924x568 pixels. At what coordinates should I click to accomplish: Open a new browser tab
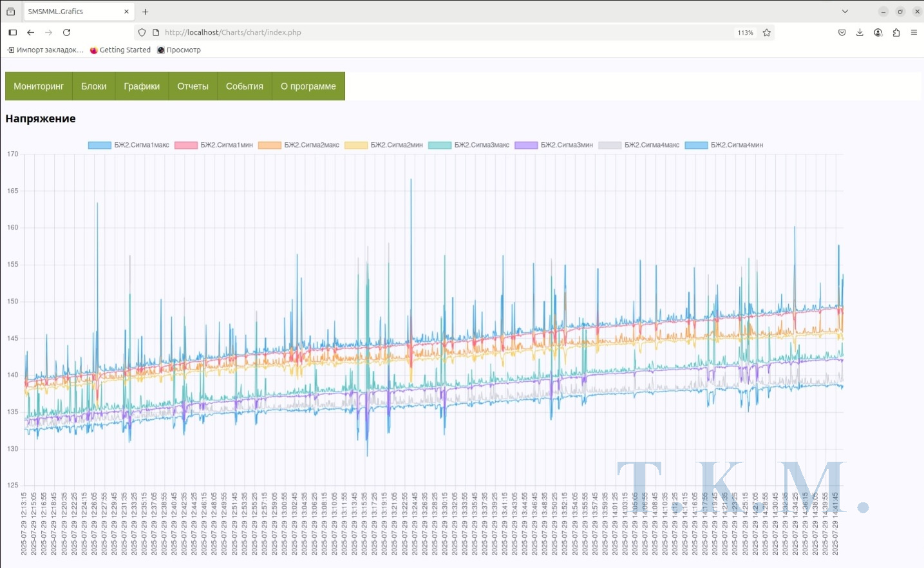[146, 12]
